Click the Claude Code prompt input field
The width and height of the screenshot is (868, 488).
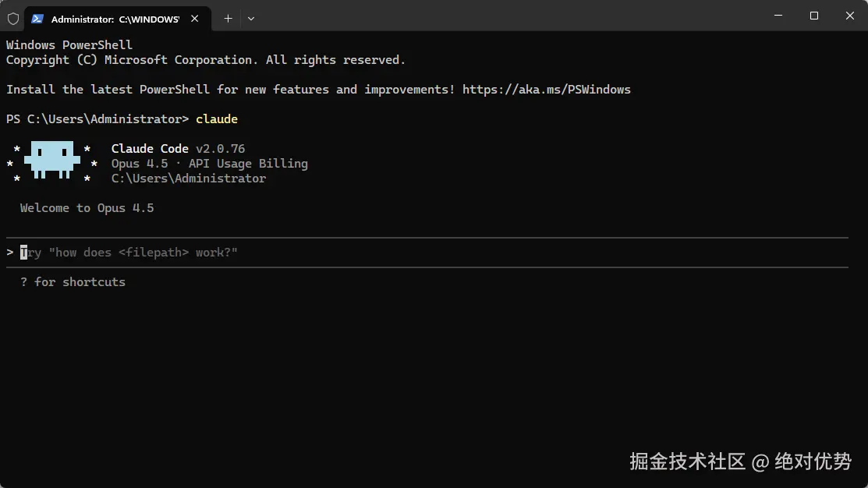pyautogui.click(x=390, y=253)
